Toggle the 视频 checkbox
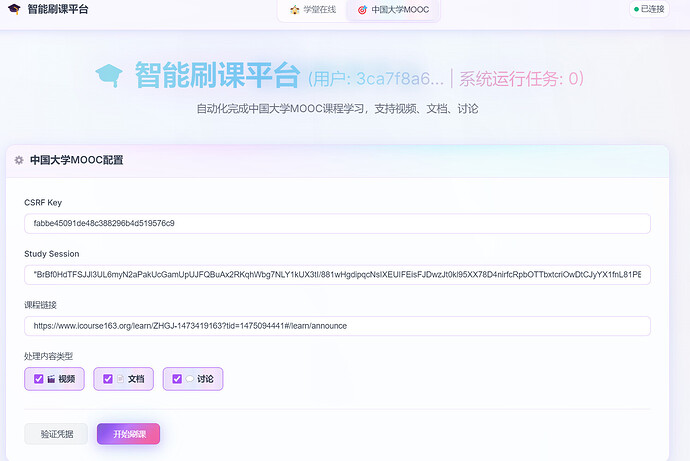The width and height of the screenshot is (690, 461). click(x=39, y=379)
